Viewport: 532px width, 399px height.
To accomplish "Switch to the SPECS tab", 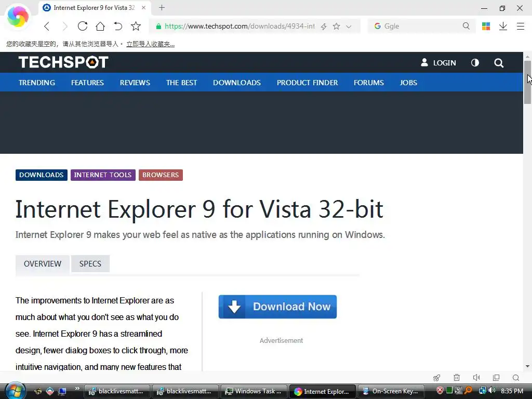I will pos(90,263).
